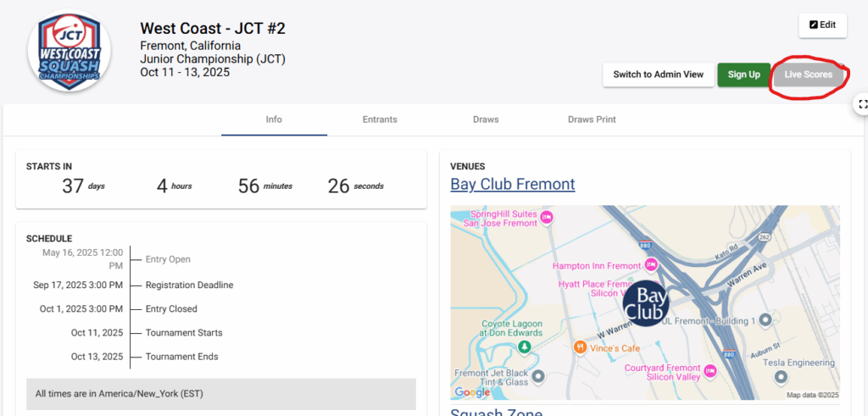
Task: Open the Live Scores button
Action: pos(807,75)
